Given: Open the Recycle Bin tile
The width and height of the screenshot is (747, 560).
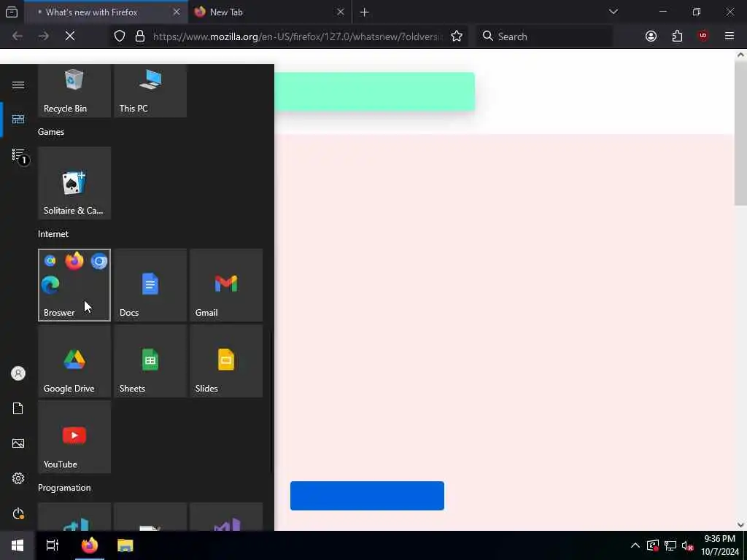Looking at the screenshot, I should tap(74, 91).
